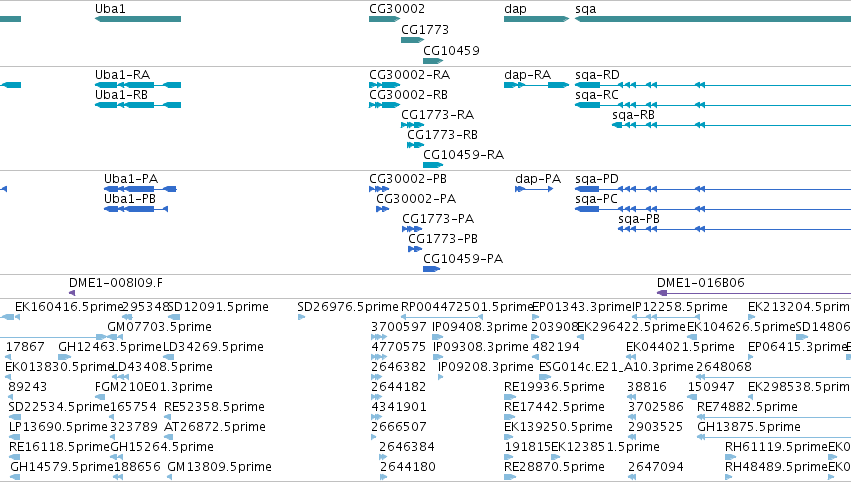Click the RE74882.5prime EST label
The height and width of the screenshot is (482, 851).
[x=747, y=407]
